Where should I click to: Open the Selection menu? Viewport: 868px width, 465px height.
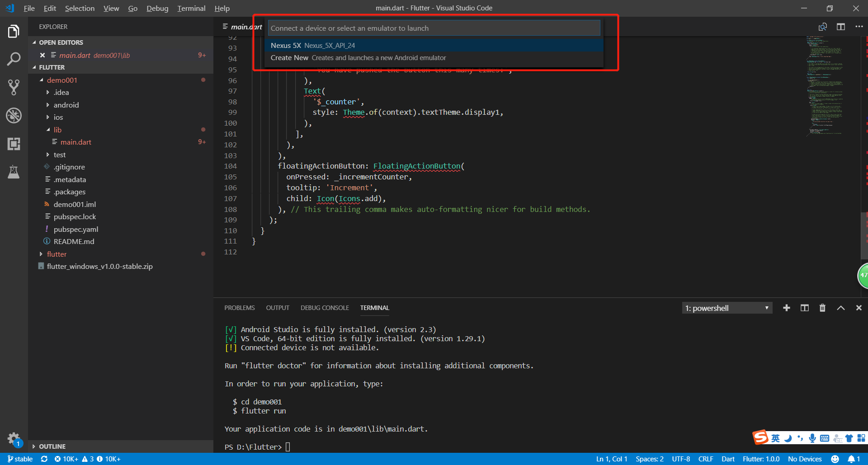80,8
